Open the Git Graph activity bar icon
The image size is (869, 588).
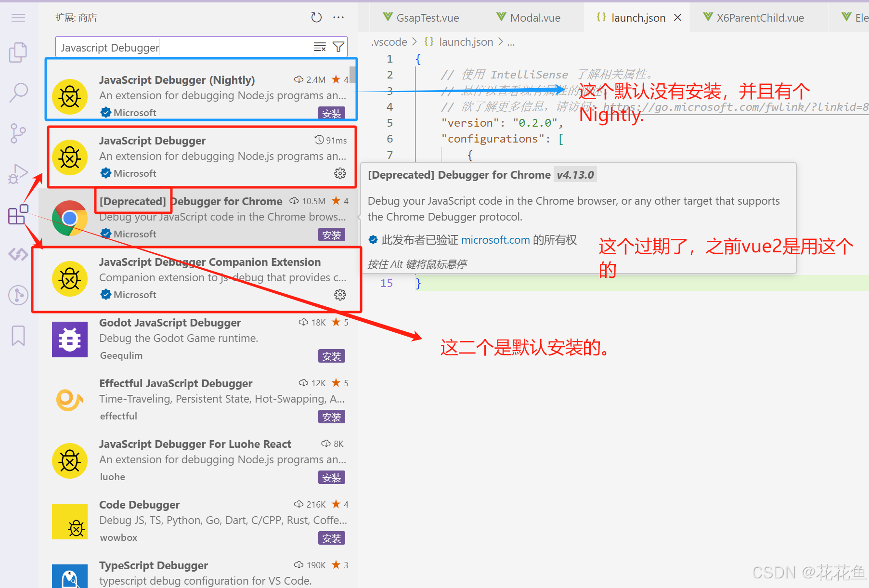18,295
